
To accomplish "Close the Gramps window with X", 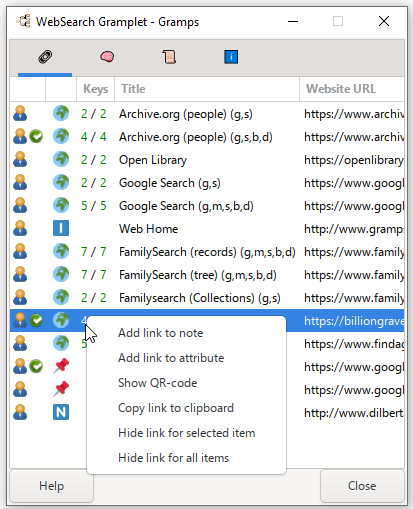I will [x=384, y=21].
